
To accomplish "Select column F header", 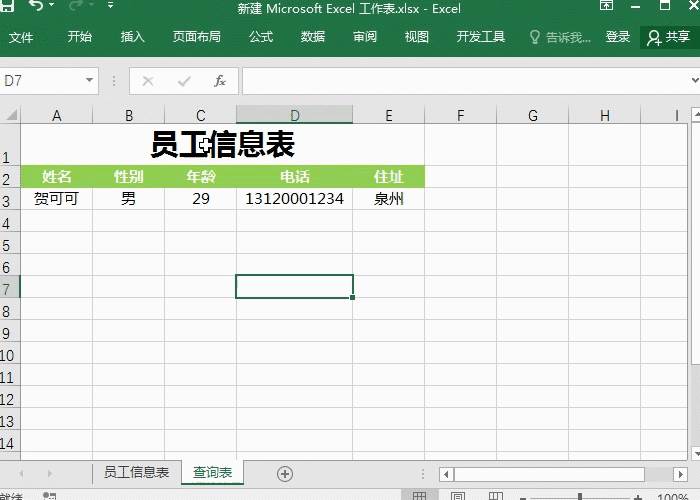I will tap(460, 115).
